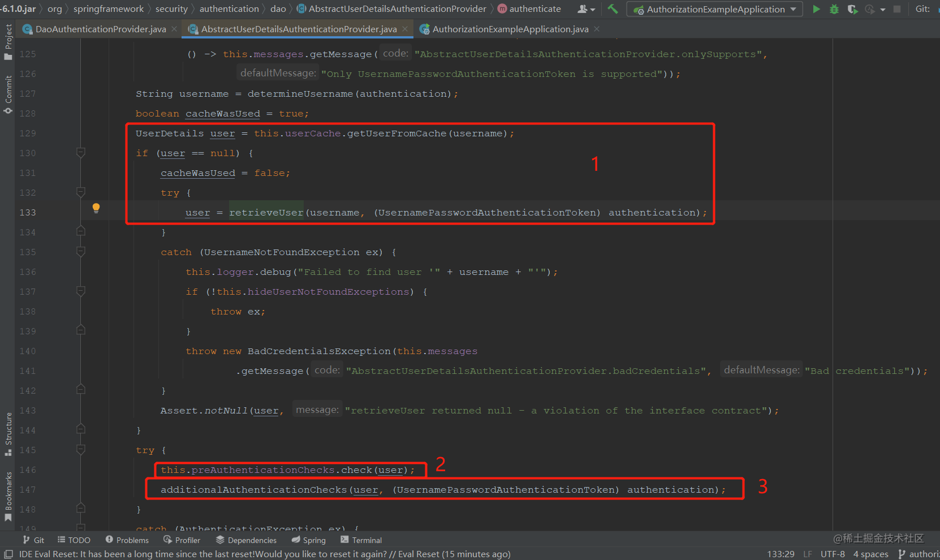The height and width of the screenshot is (560, 940).
Task: Run with Coverage using the shield icon
Action: (853, 9)
